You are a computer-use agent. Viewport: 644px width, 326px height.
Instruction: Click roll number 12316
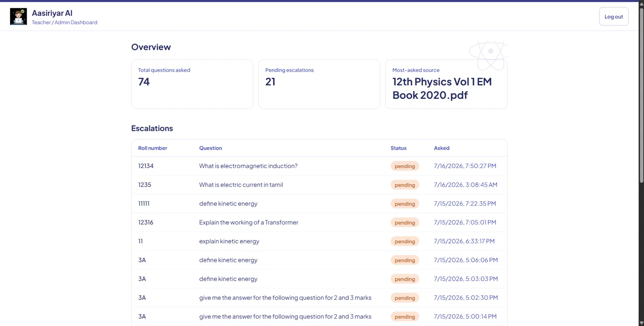point(146,222)
